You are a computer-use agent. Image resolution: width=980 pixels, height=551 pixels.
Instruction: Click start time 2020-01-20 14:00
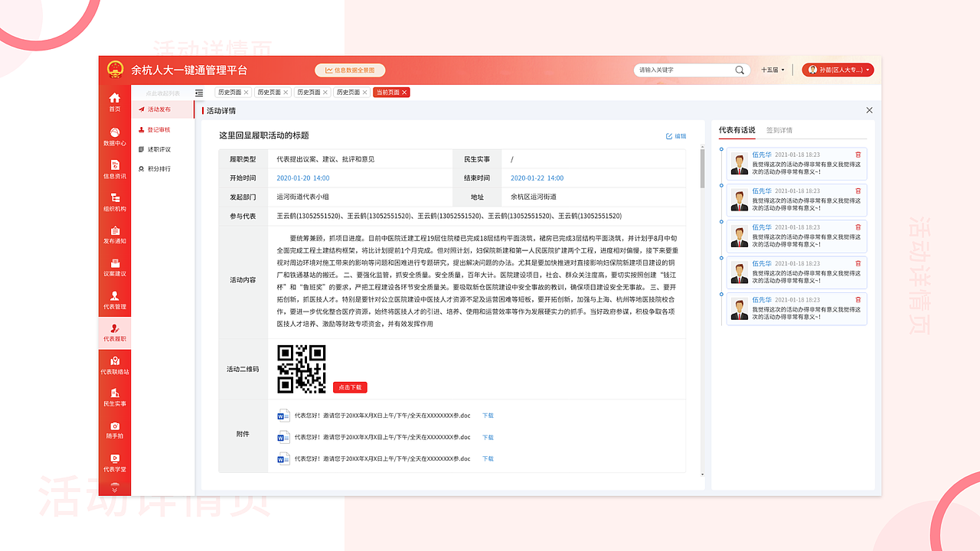click(303, 178)
